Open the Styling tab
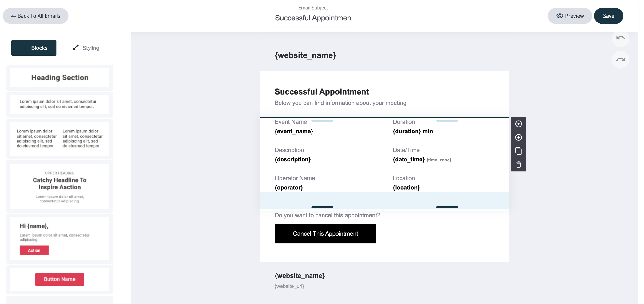Screen dimensions: 644x304 pyautogui.click(x=86, y=48)
